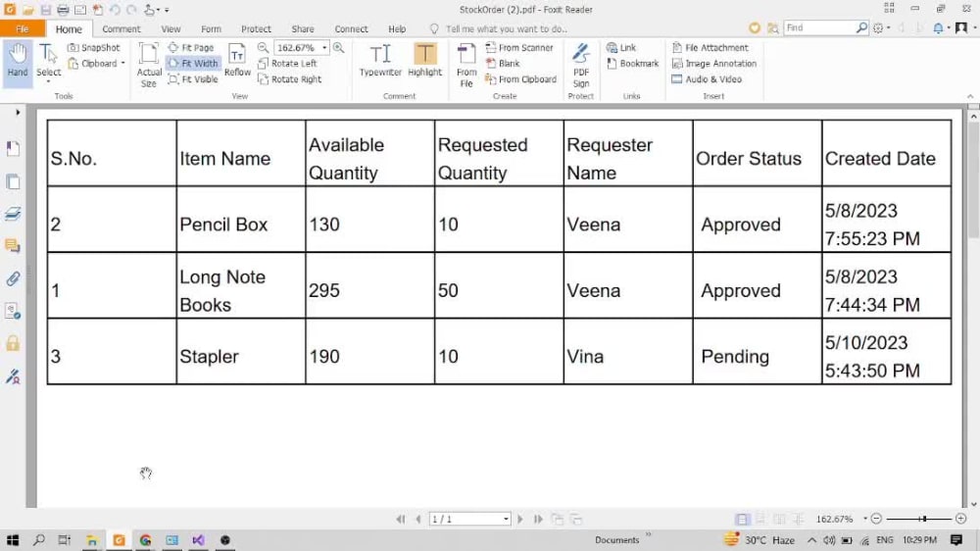980x551 pixels.
Task: Click the Find magnifier search button
Action: (x=861, y=27)
